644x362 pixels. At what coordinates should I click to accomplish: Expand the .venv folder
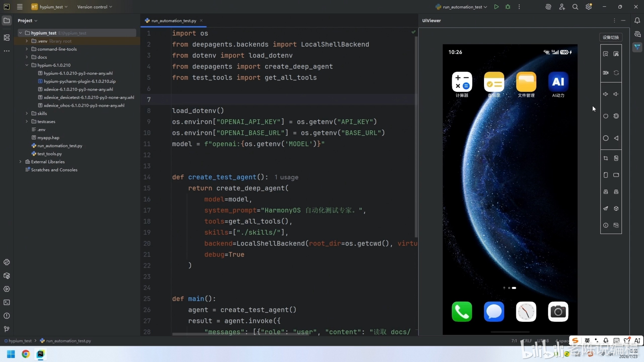tap(27, 41)
